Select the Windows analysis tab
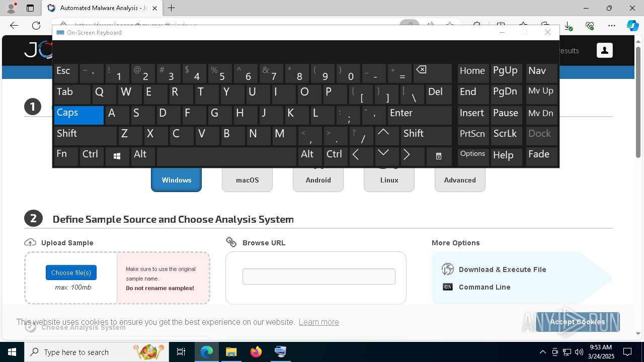The width and height of the screenshot is (644, 362). pyautogui.click(x=176, y=179)
